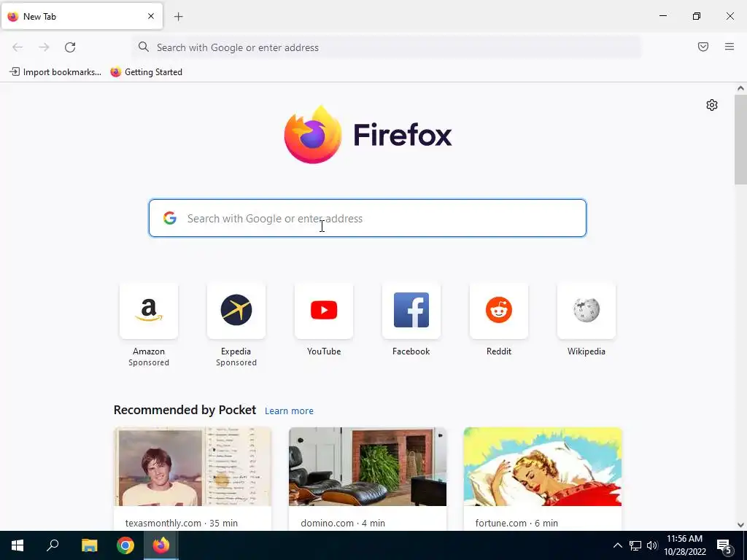Open Windows taskbar search

[53, 545]
